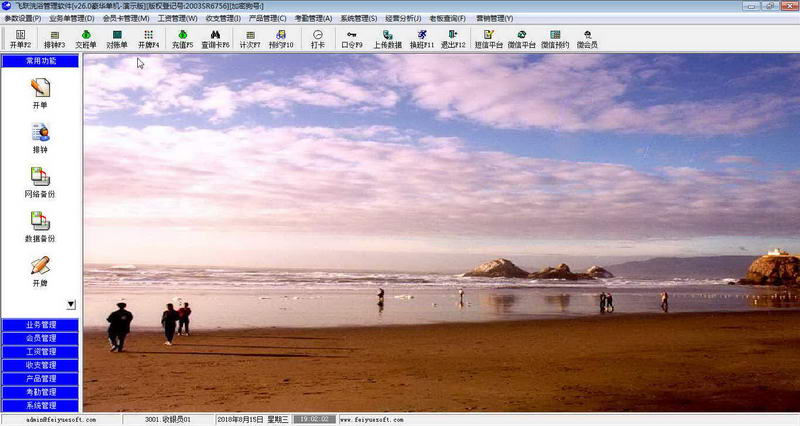Click the 微信平台 toolbar icon

pyautogui.click(x=521, y=39)
